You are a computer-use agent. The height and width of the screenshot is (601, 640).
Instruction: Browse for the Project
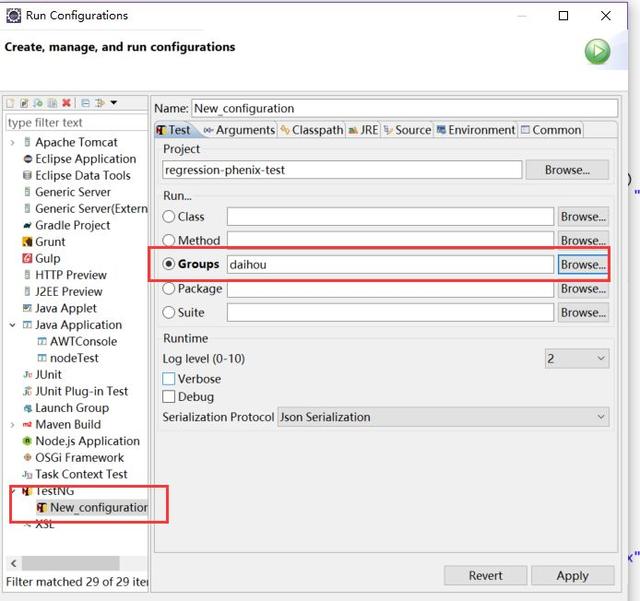[567, 170]
